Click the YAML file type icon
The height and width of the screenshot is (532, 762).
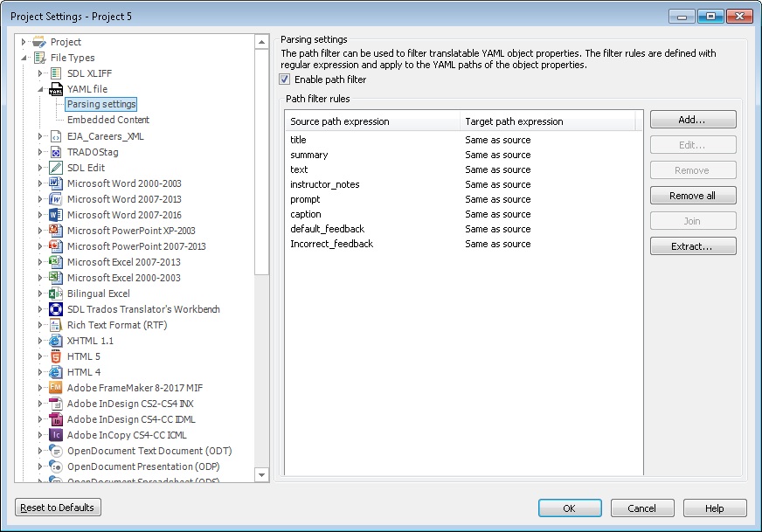coord(56,89)
